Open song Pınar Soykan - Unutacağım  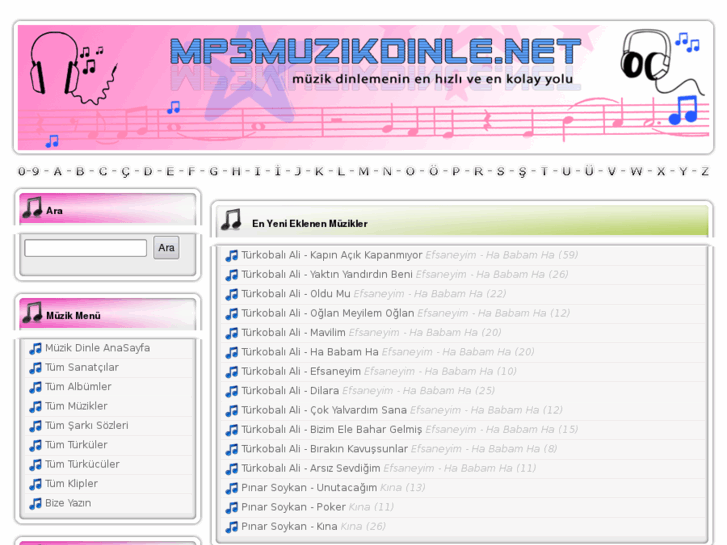tap(309, 487)
